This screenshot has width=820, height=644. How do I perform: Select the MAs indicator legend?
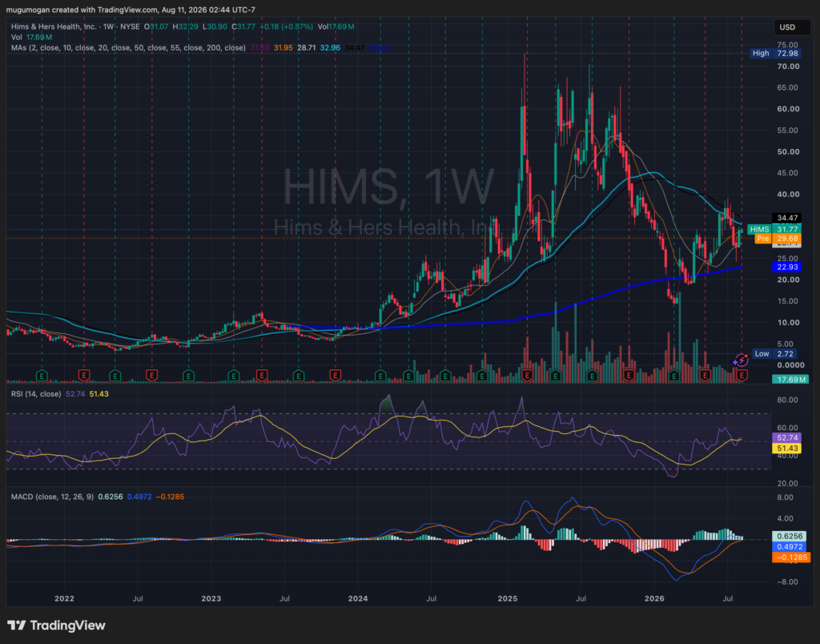point(128,47)
